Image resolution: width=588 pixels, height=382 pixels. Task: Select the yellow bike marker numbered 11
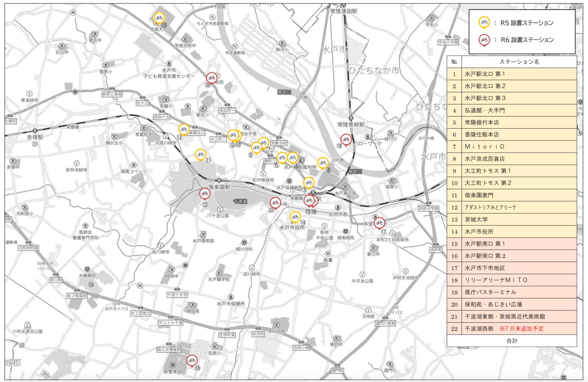point(201,155)
